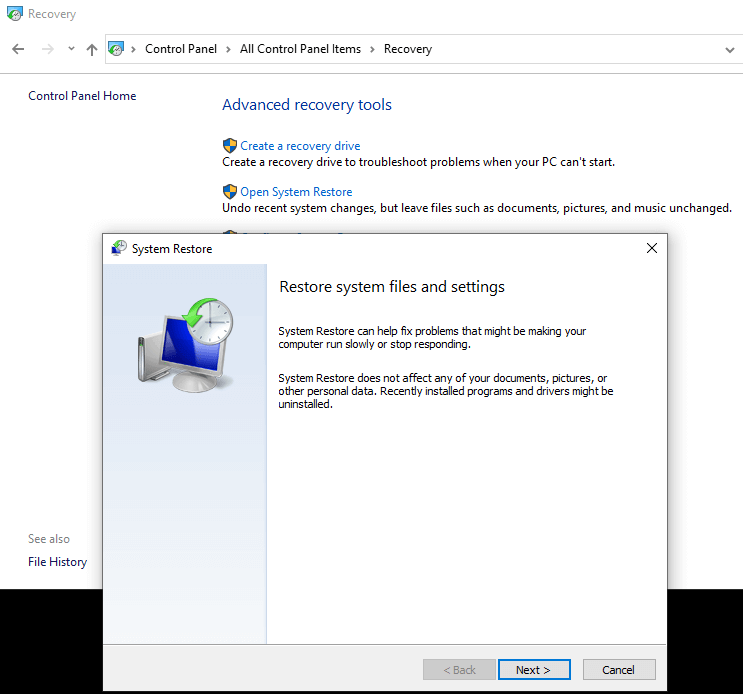
Task: Click the System Restore computer clock illustration
Action: coord(186,345)
